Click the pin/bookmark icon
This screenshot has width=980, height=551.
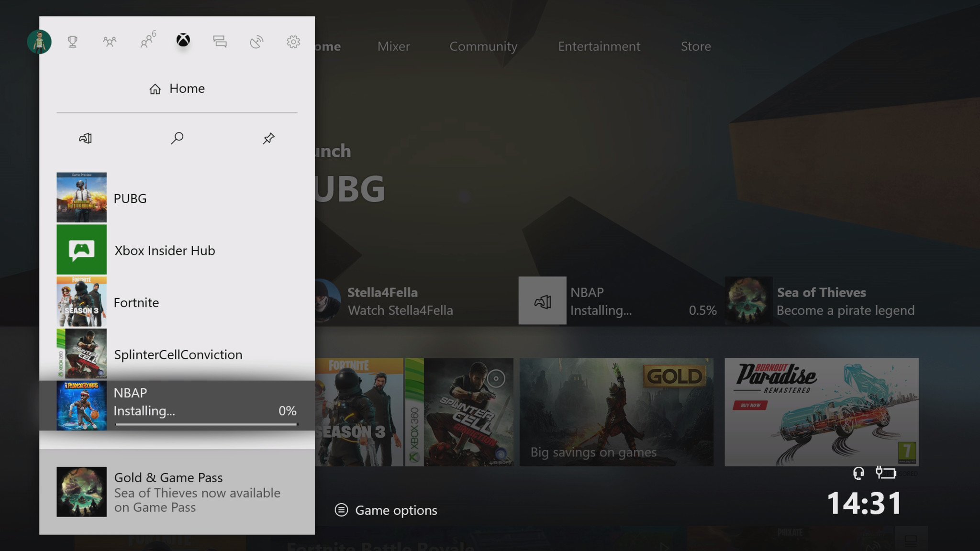[268, 138]
